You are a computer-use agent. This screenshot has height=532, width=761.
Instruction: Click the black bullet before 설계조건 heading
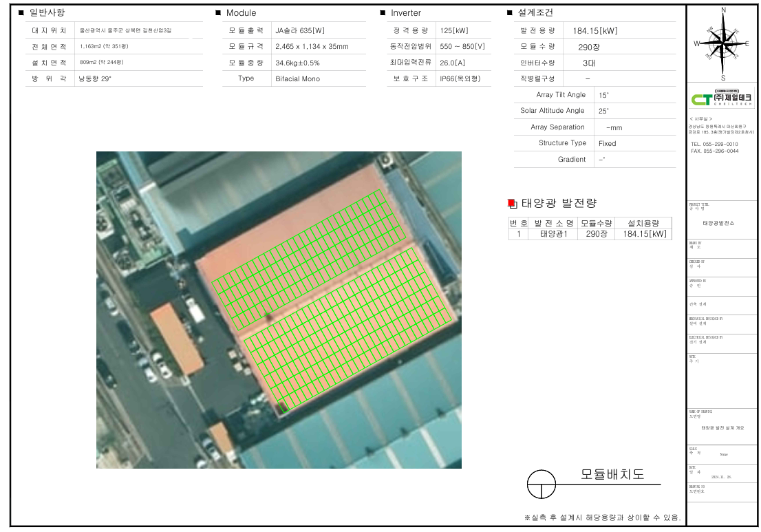coord(510,12)
